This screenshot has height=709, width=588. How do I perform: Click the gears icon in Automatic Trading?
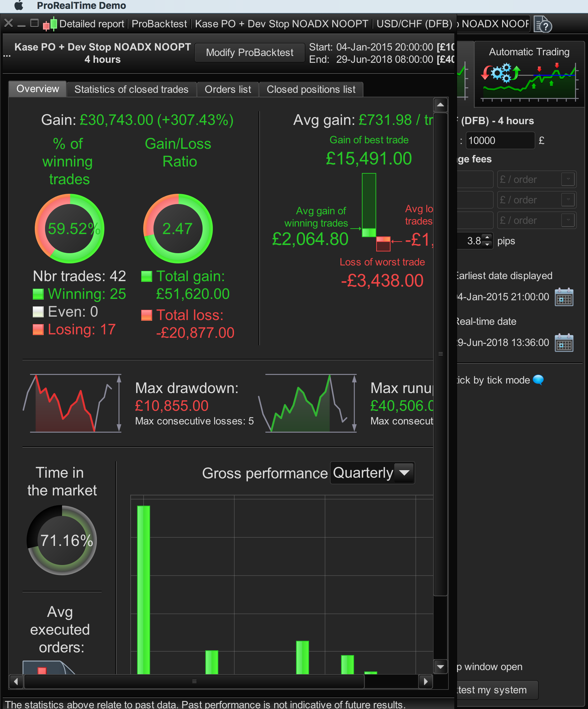(500, 72)
